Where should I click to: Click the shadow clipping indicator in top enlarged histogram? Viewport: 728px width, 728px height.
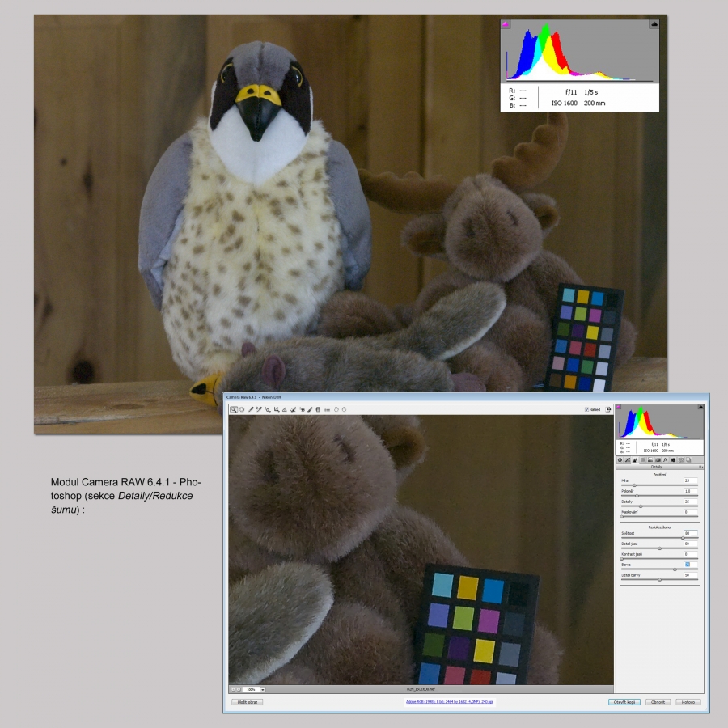pos(506,24)
